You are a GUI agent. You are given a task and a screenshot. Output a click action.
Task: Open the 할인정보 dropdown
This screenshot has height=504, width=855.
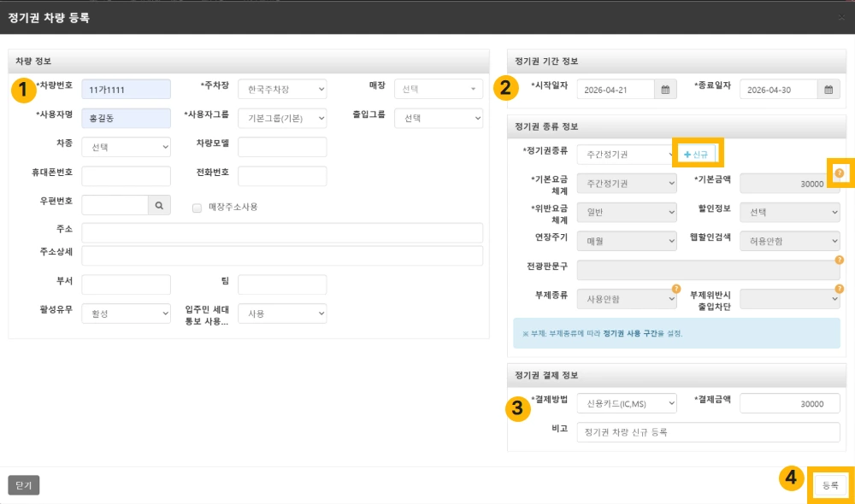[x=789, y=213]
